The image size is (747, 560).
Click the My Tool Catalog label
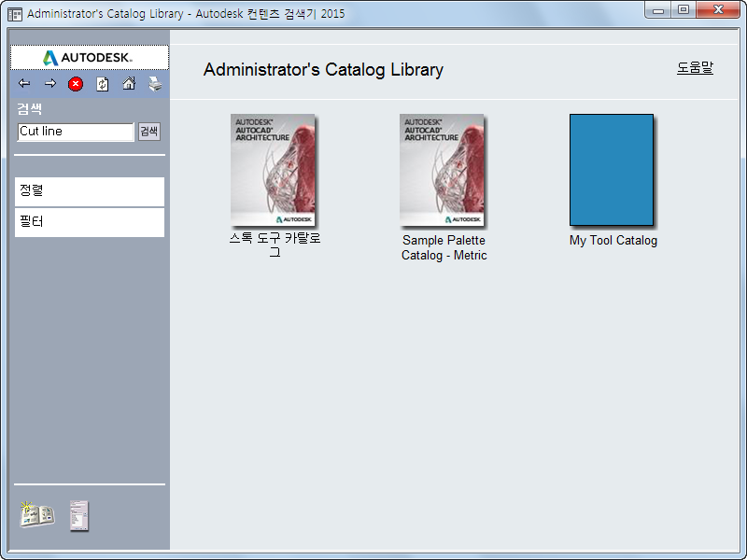point(613,241)
